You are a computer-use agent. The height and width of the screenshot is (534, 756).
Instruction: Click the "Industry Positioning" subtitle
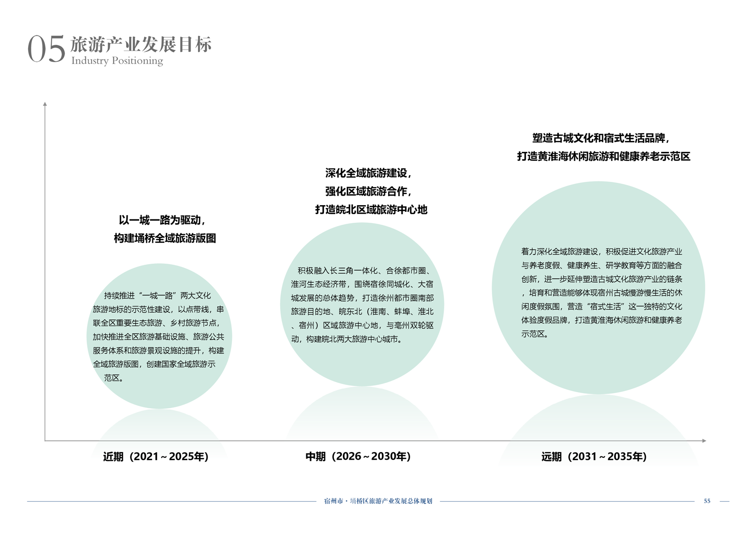(117, 61)
